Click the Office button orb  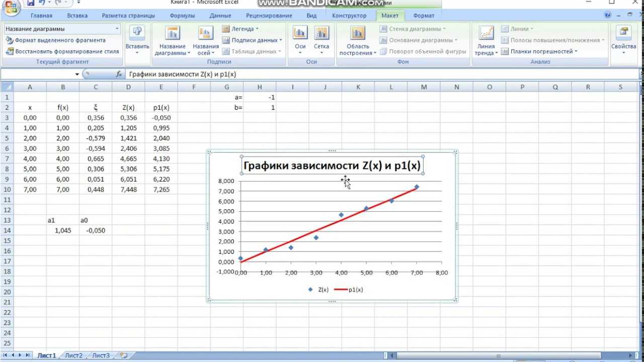click(x=11, y=7)
